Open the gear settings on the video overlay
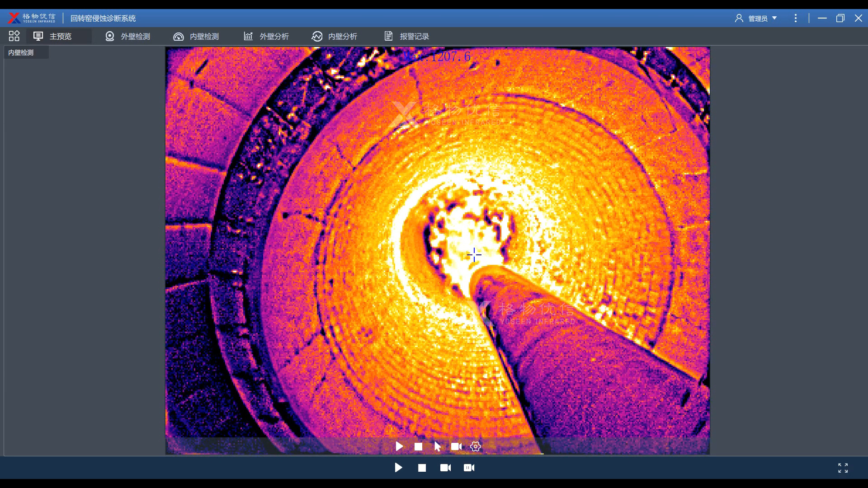Image resolution: width=868 pixels, height=488 pixels. (x=475, y=446)
